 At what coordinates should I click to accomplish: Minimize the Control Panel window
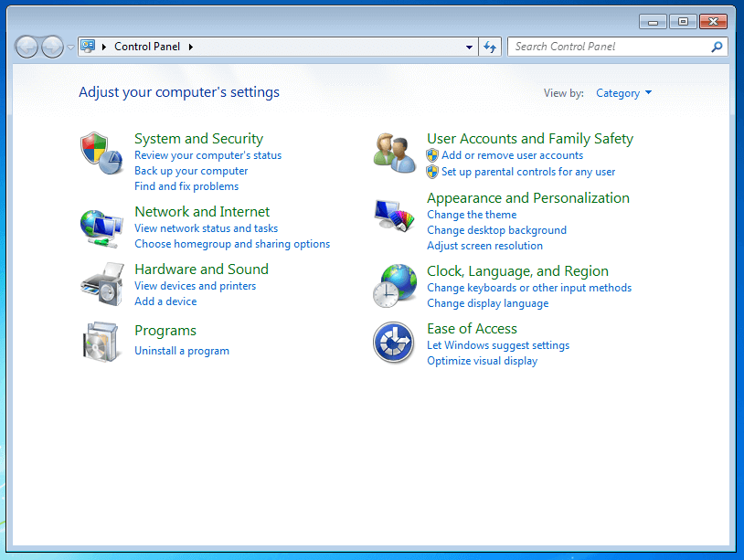click(653, 21)
